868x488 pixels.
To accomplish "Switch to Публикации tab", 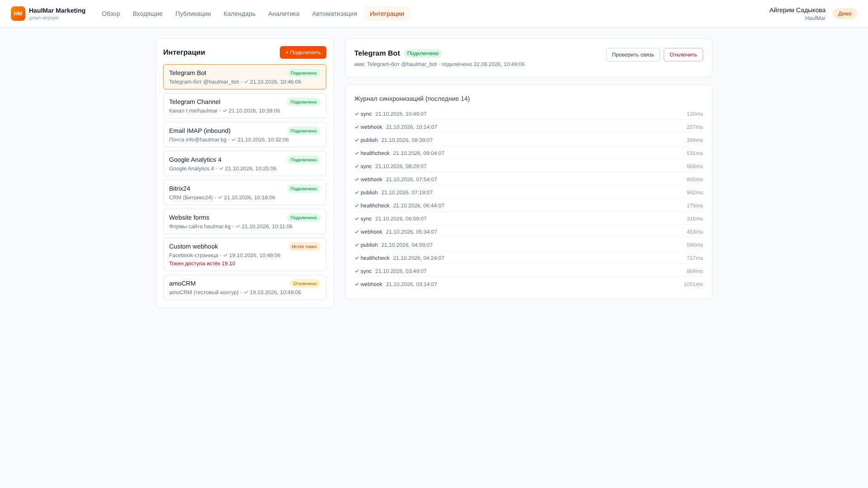I will click(x=193, y=14).
